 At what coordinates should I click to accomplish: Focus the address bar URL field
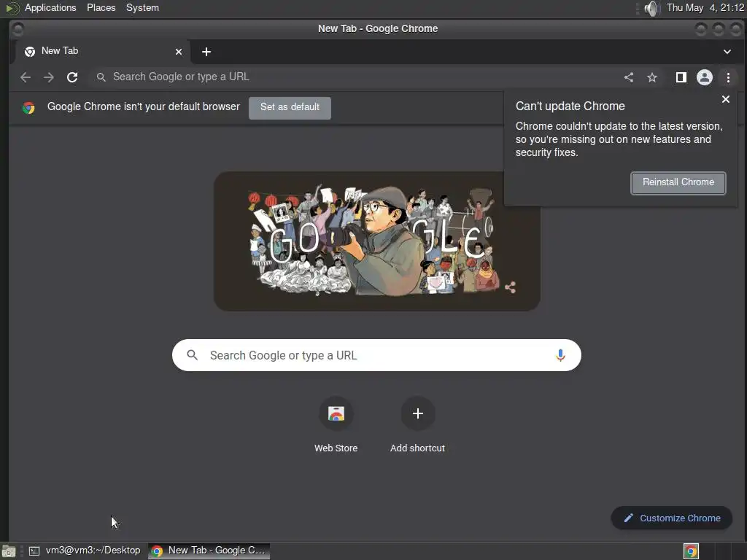[352, 77]
